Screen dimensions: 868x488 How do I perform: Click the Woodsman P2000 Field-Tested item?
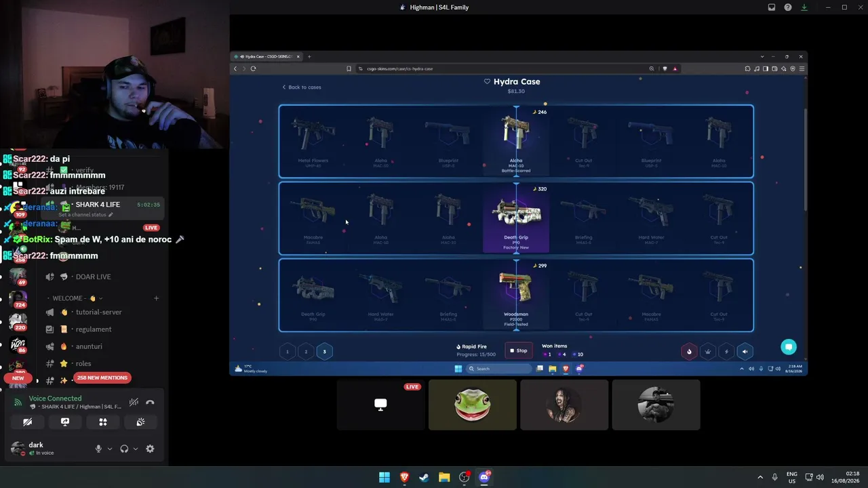click(x=516, y=295)
